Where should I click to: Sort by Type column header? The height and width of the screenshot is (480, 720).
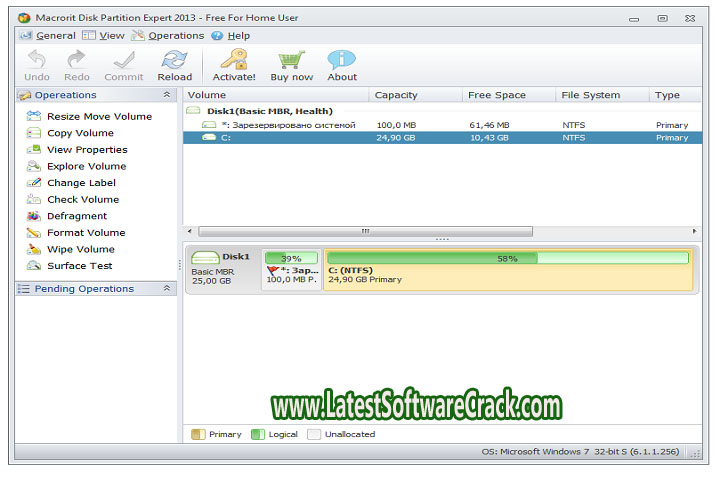[676, 95]
